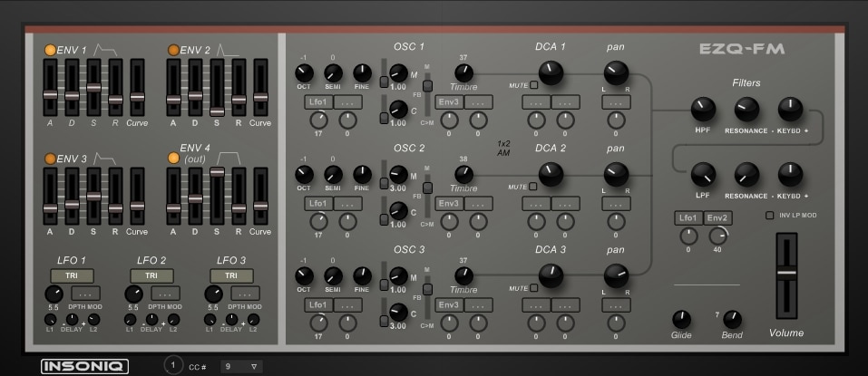868x376 pixels.
Task: Click the OSC 2 SEMI knob
Action: (333, 174)
